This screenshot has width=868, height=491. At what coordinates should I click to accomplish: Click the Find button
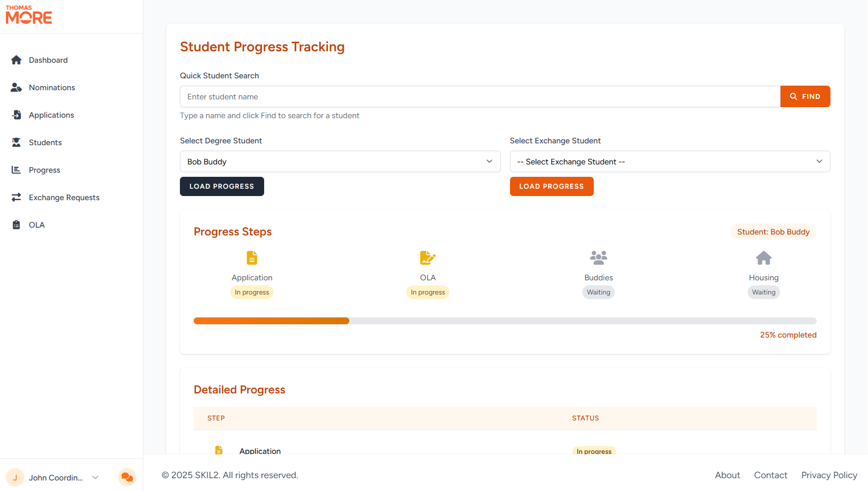tap(805, 96)
